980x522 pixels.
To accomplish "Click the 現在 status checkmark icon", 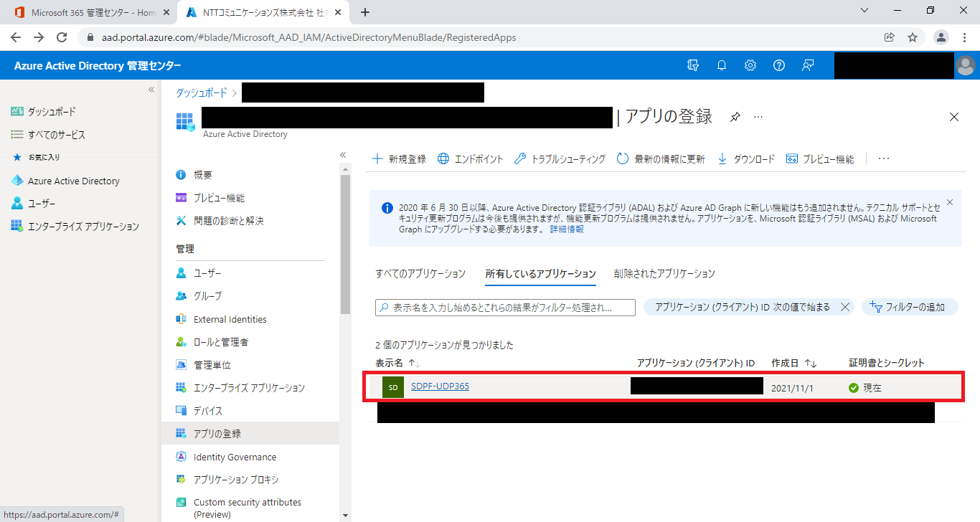I will click(854, 388).
